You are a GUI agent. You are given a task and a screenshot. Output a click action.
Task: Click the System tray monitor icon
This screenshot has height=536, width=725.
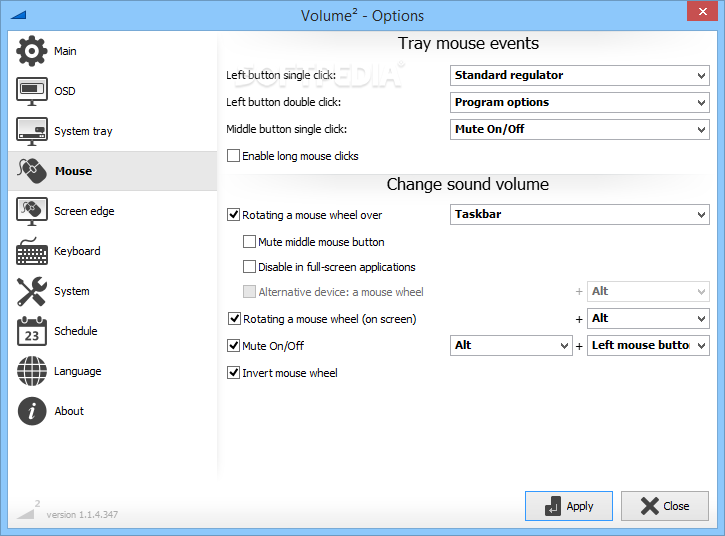pos(31,131)
